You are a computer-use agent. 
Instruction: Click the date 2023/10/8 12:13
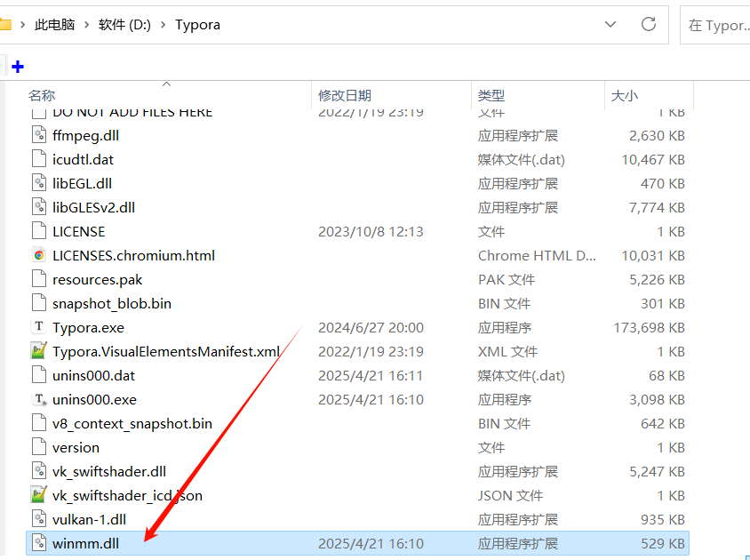click(371, 232)
